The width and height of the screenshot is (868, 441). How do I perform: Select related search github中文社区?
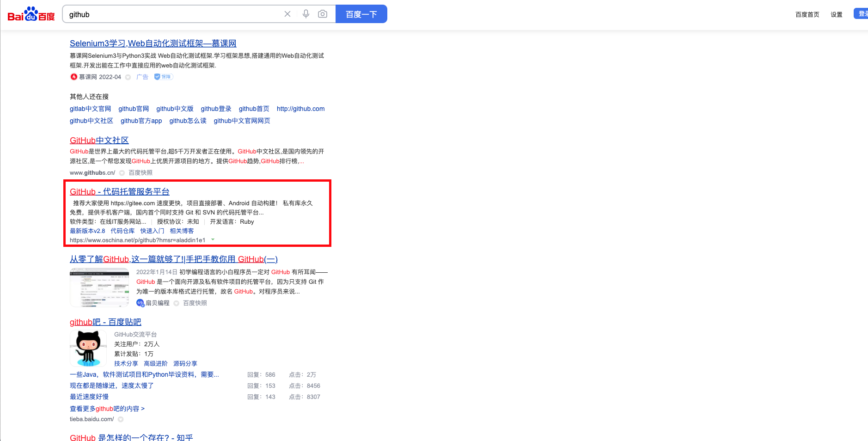(x=92, y=121)
